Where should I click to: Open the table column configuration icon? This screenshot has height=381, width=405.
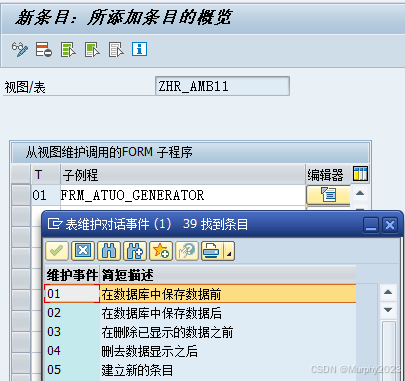coord(360,174)
